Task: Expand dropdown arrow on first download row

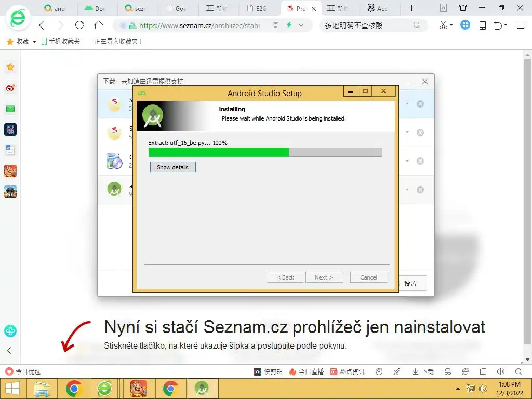Action: pyautogui.click(x=407, y=104)
